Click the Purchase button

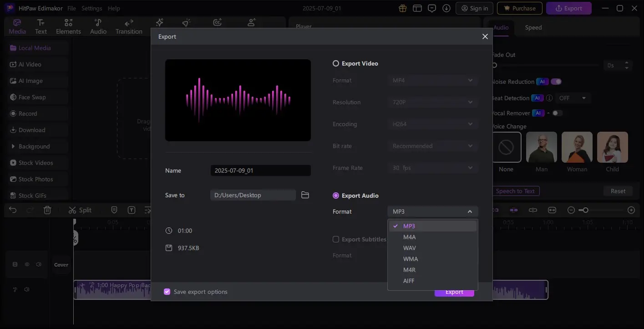point(519,8)
